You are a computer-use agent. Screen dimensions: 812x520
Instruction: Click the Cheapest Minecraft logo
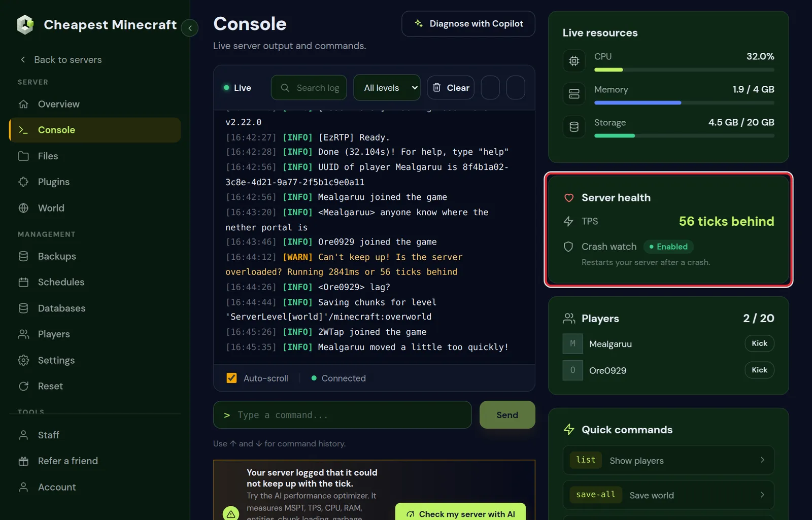pos(25,24)
